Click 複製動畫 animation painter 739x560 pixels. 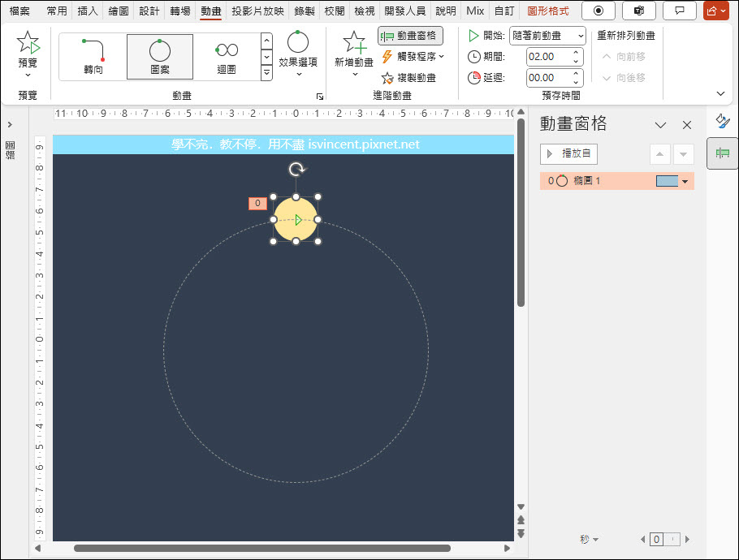pyautogui.click(x=409, y=78)
